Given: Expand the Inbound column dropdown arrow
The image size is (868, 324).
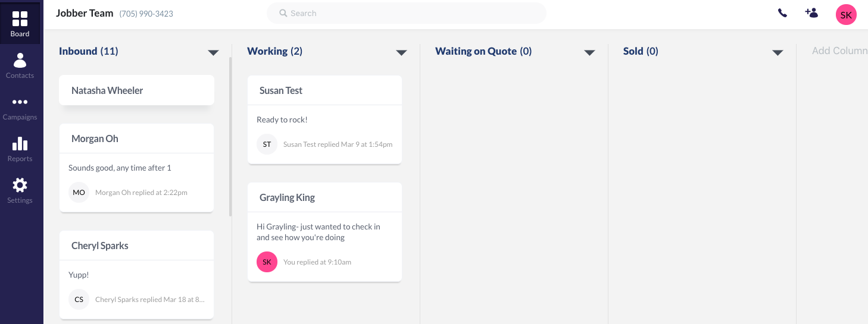Looking at the screenshot, I should pyautogui.click(x=213, y=52).
